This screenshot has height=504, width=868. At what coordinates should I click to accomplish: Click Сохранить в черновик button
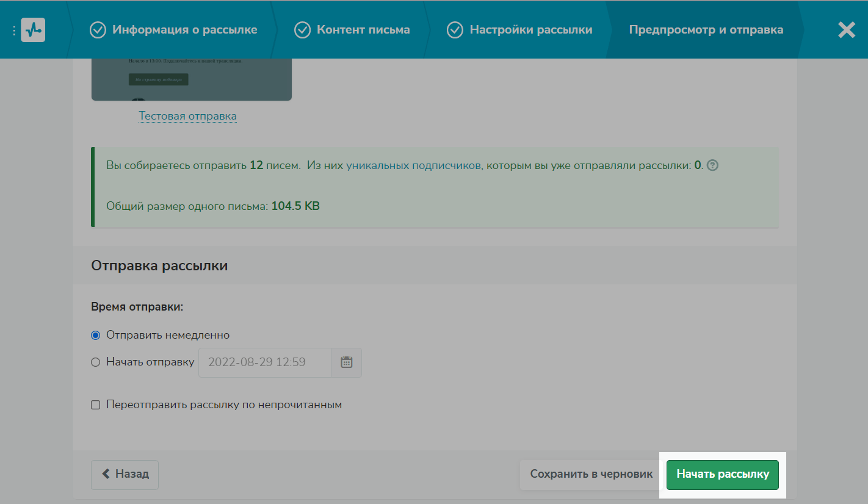pyautogui.click(x=591, y=474)
